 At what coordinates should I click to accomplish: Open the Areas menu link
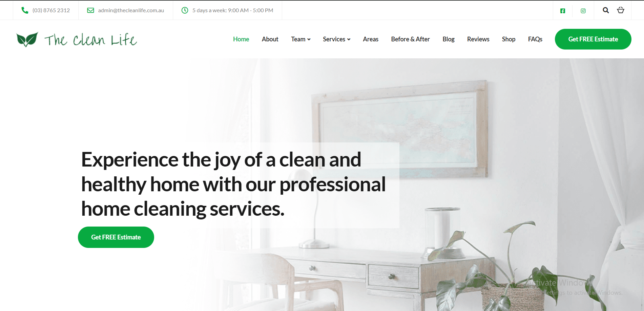[x=371, y=39]
